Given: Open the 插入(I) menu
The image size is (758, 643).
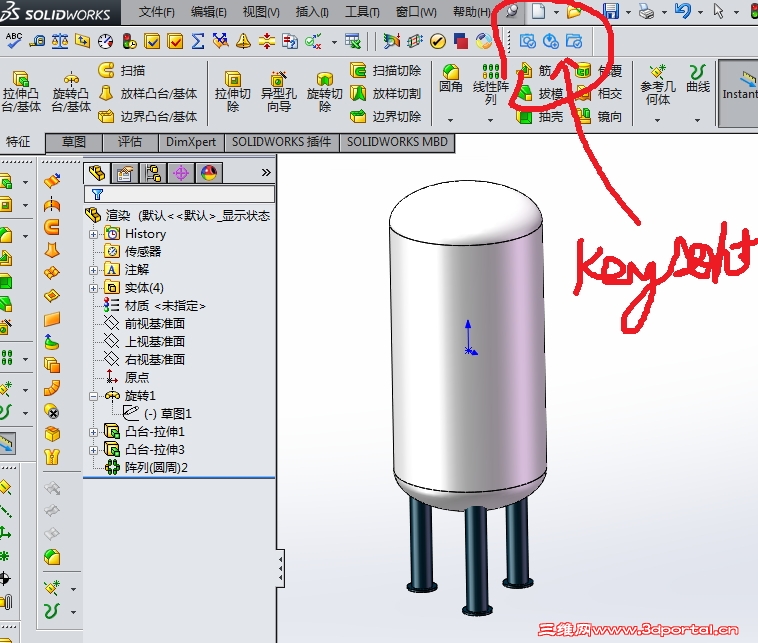Looking at the screenshot, I should click(312, 12).
